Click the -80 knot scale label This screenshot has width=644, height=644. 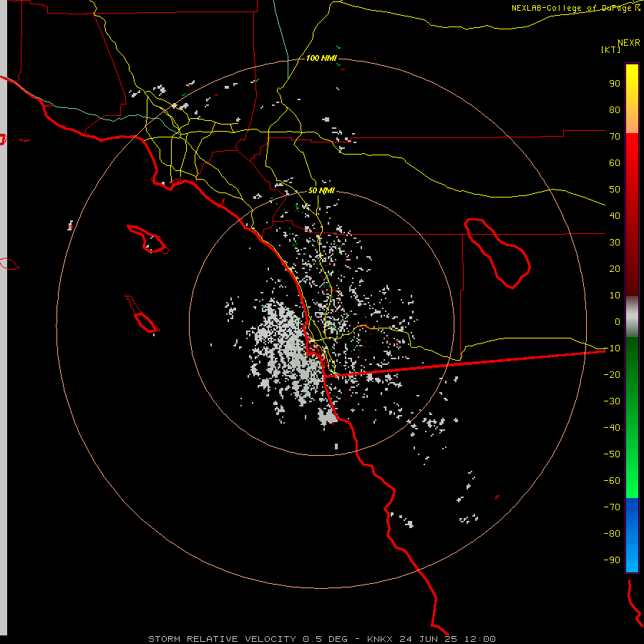[x=612, y=534]
